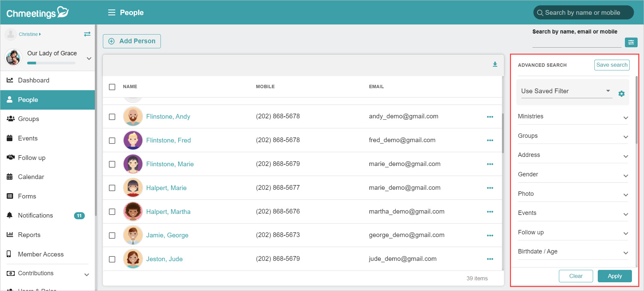The height and width of the screenshot is (291, 644).
Task: Click Our Lady of Grace church picture
Action: (13, 57)
